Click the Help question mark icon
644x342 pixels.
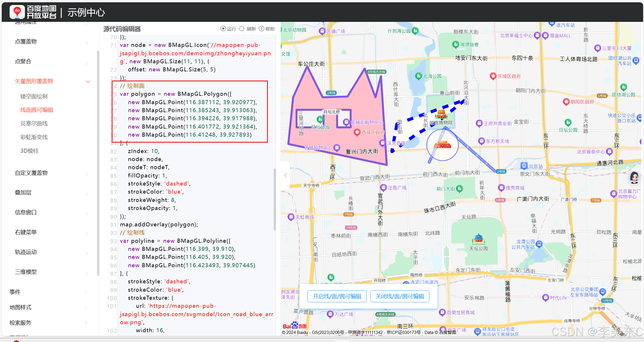[x=261, y=29]
